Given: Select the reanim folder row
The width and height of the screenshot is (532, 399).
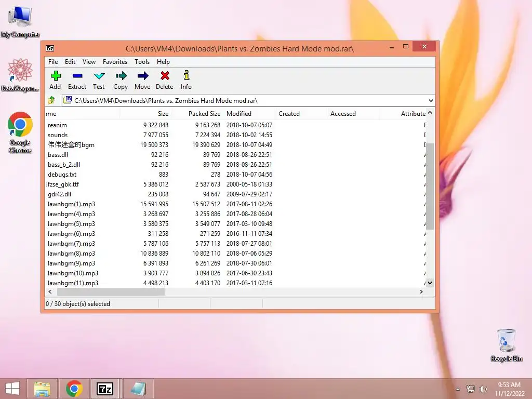Looking at the screenshot, I should 235,125.
